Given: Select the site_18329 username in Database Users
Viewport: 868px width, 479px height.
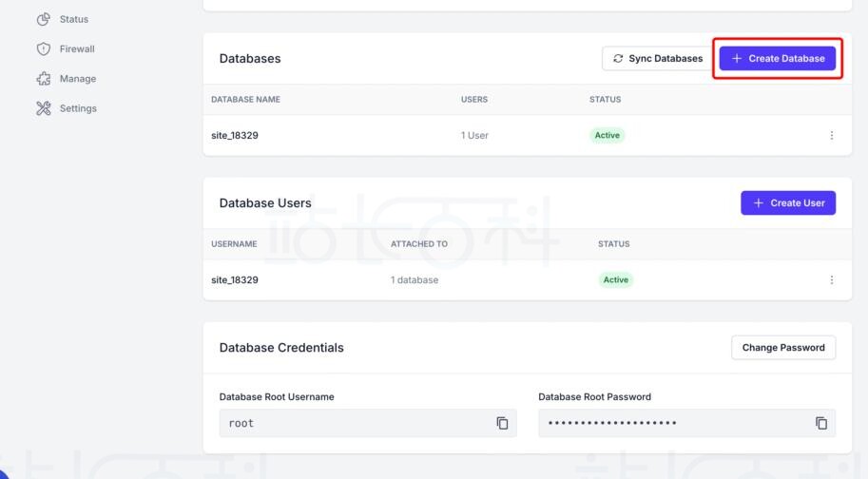Looking at the screenshot, I should pos(235,280).
